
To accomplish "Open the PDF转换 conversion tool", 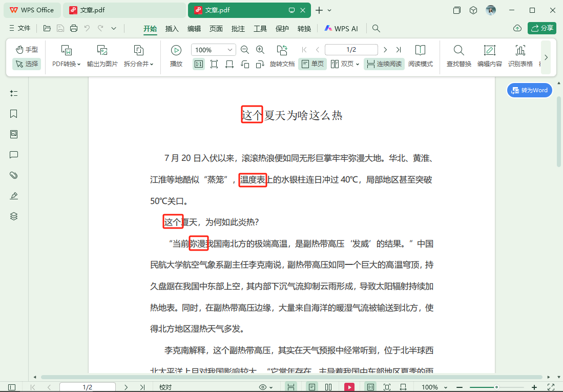I will (x=66, y=56).
